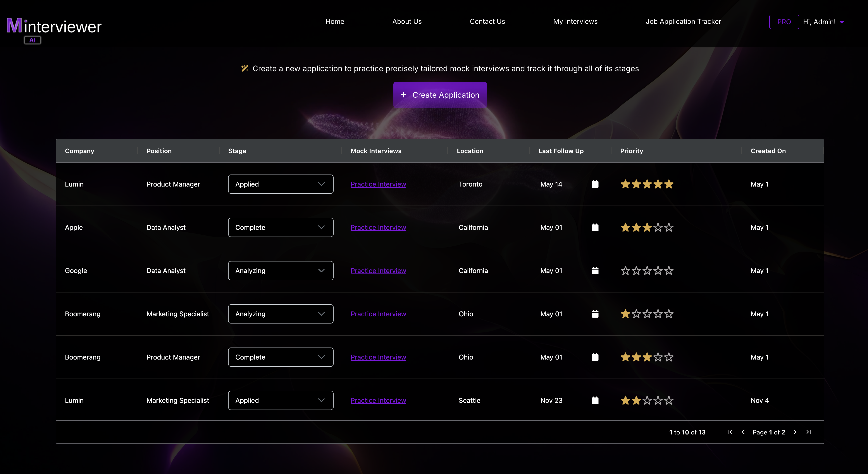Jump to the last page
Image resolution: width=868 pixels, height=474 pixels.
tap(809, 432)
